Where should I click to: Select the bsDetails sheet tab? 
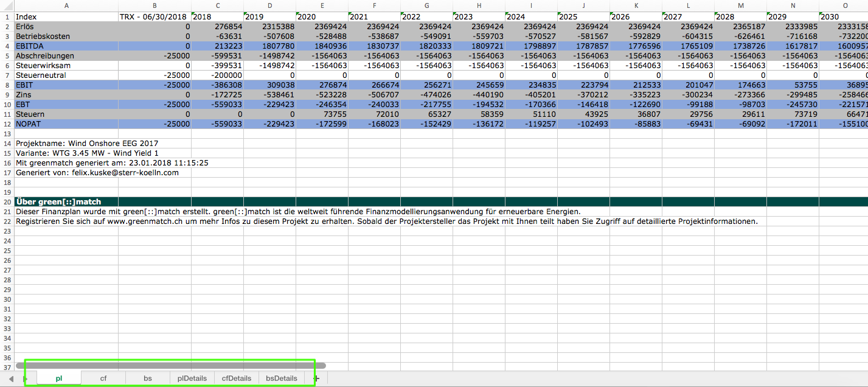coord(282,378)
